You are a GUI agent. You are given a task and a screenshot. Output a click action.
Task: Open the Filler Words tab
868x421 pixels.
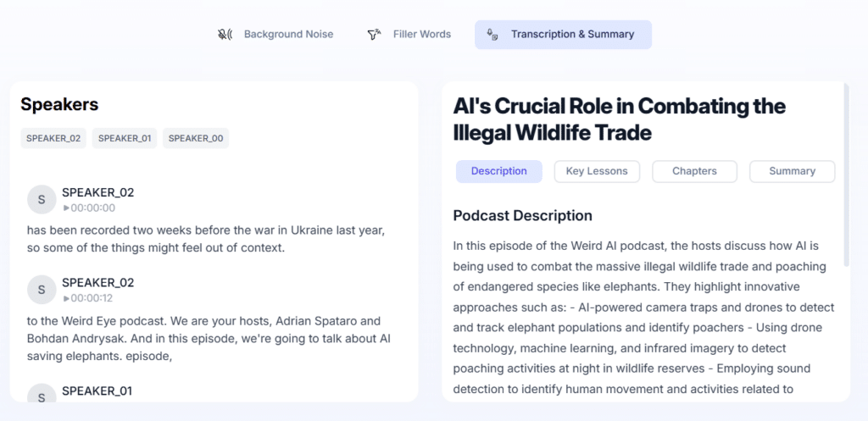pos(409,34)
